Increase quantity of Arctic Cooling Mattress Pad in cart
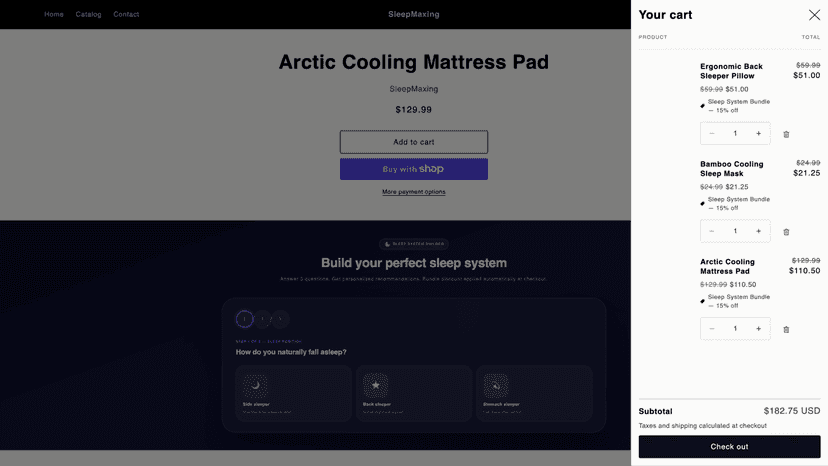Screen dimensions: 828x466 (758, 329)
